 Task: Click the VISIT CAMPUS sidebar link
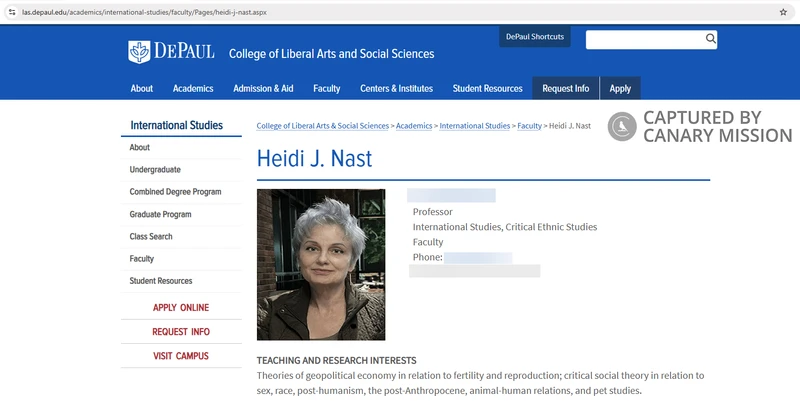point(181,356)
